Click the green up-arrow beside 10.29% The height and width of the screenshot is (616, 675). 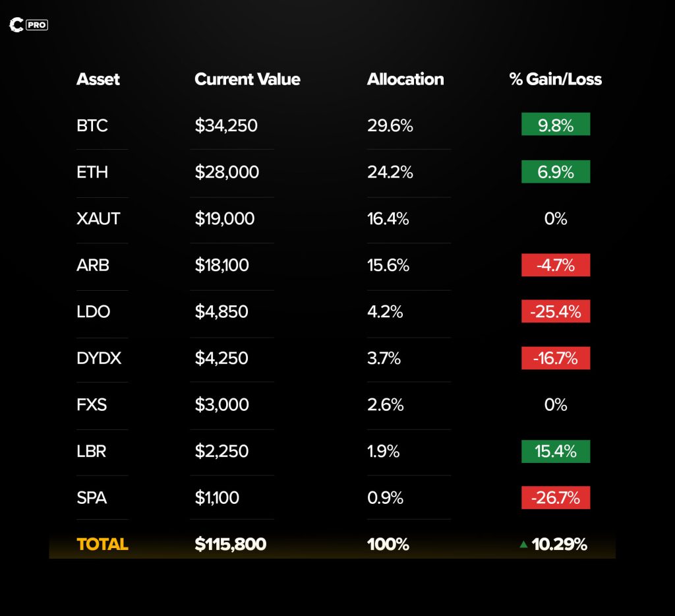click(523, 545)
